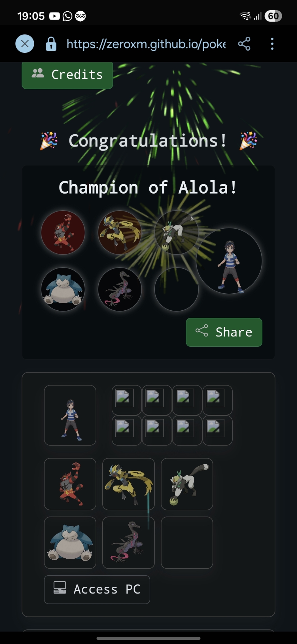Screen dimensions: 297x644
Task: Close the browser tab with the X button
Action: tap(25, 43)
